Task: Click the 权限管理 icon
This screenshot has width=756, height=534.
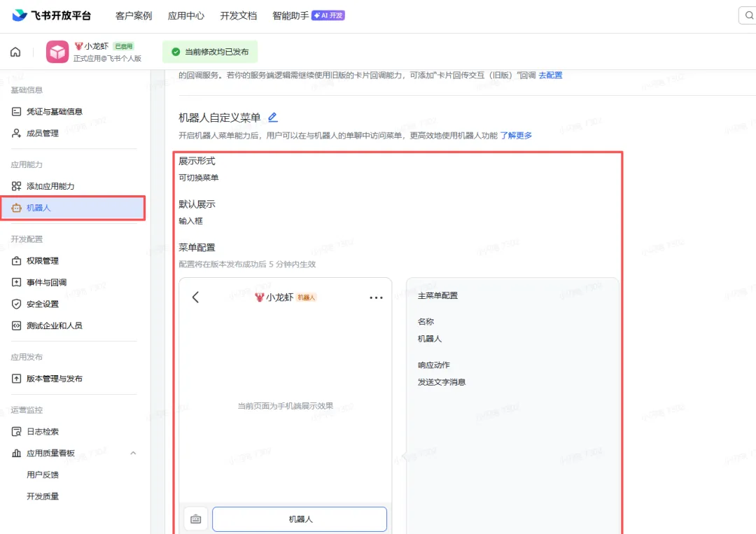Action: [x=16, y=261]
